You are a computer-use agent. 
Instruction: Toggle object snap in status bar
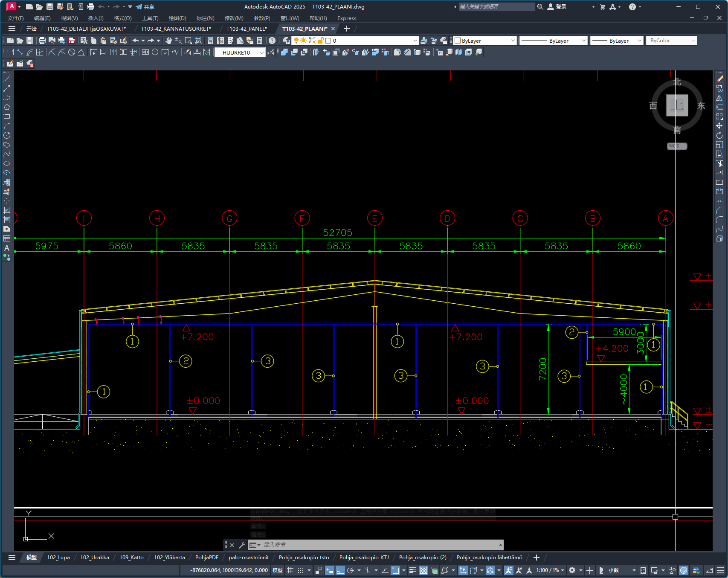(395, 570)
